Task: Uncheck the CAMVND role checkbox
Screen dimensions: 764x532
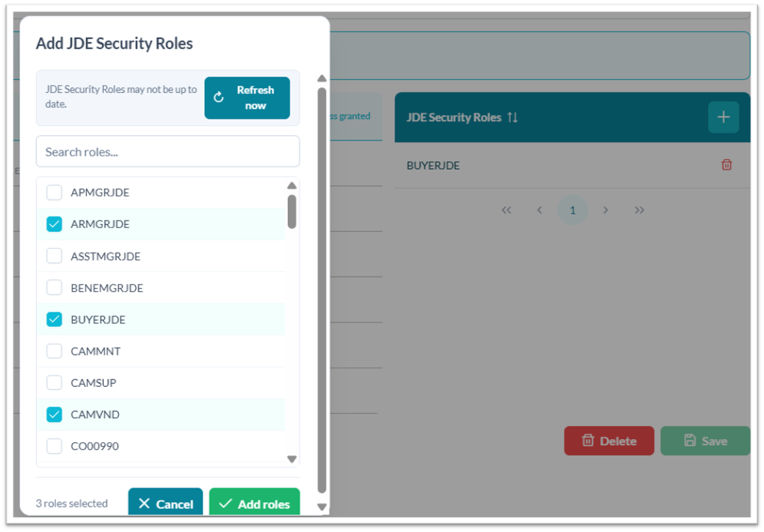Action: pyautogui.click(x=54, y=414)
